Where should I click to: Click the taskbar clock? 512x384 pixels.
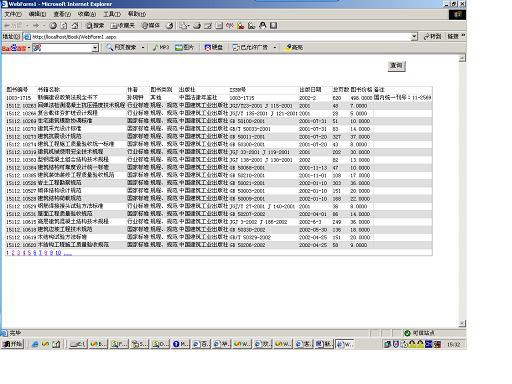click(453, 344)
